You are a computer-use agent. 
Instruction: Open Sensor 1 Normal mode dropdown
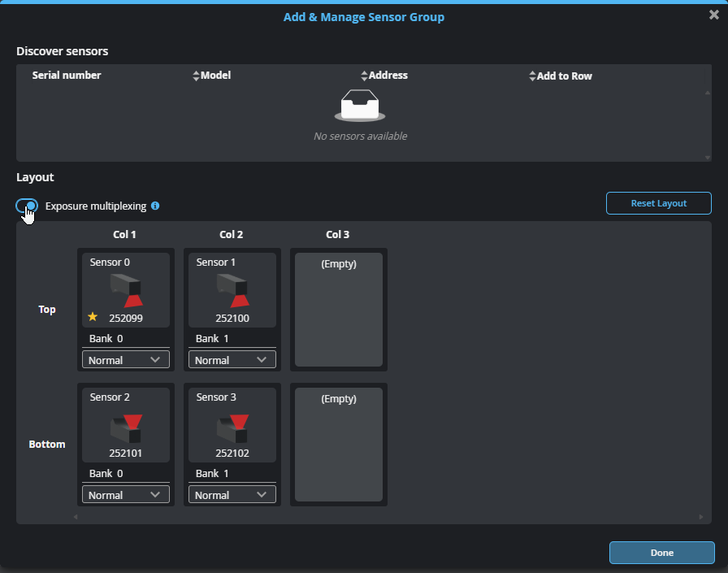point(232,360)
